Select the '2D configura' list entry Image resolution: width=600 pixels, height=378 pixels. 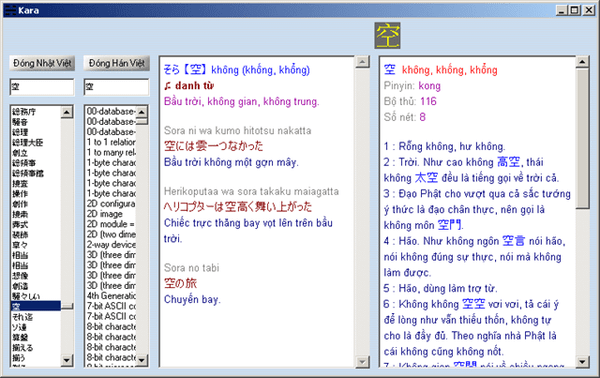pyautogui.click(x=111, y=204)
